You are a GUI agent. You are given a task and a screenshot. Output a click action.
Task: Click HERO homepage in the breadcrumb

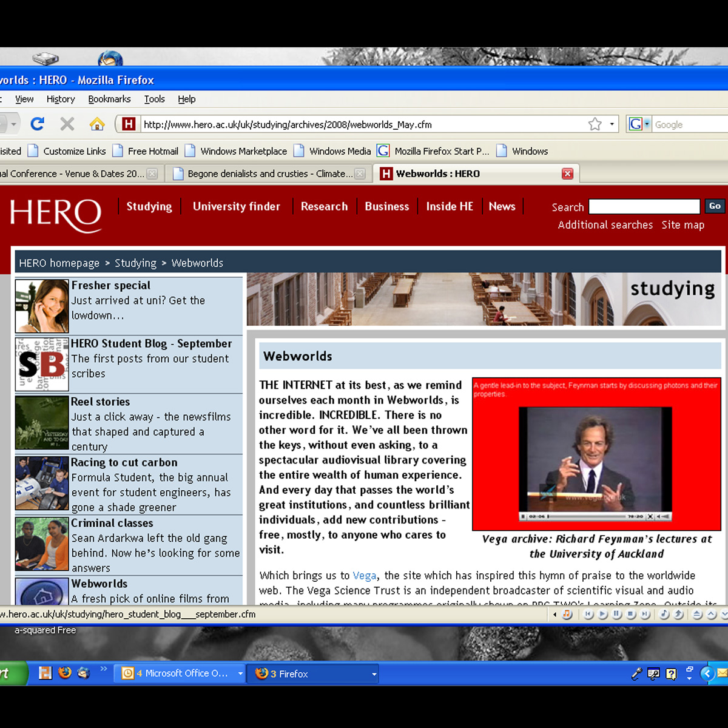point(59,263)
